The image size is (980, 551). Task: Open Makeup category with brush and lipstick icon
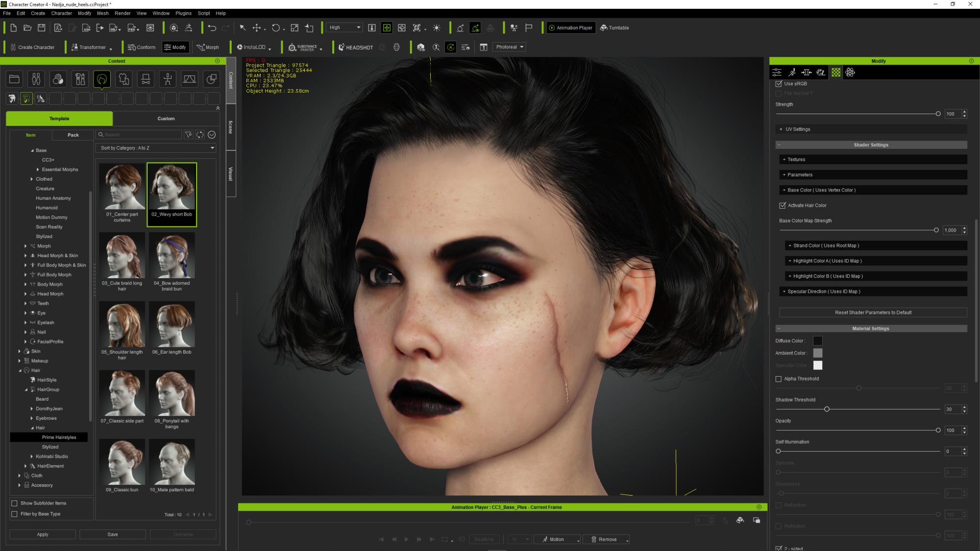coord(80,79)
